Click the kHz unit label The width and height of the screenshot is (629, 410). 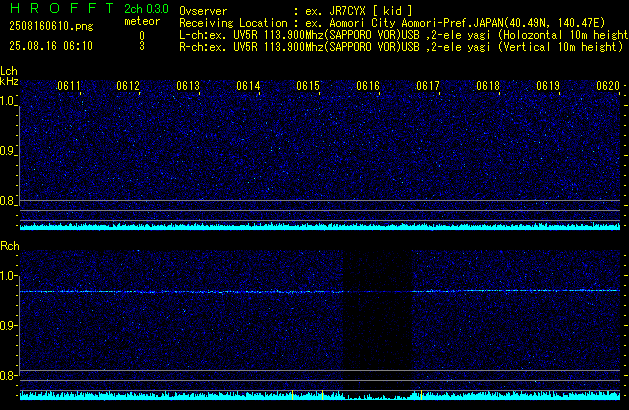[9, 81]
